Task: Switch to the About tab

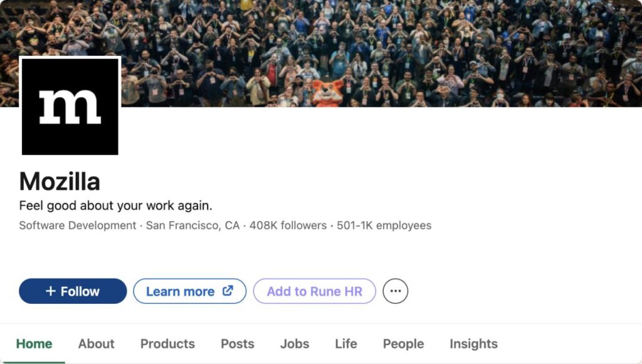Action: click(x=96, y=343)
